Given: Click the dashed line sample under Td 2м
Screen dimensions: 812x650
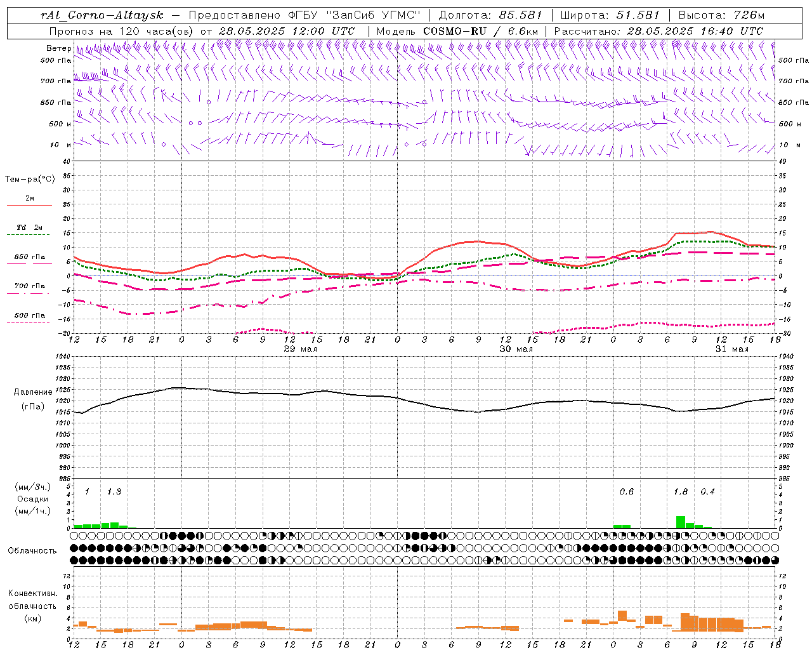Looking at the screenshot, I should coord(28,235).
